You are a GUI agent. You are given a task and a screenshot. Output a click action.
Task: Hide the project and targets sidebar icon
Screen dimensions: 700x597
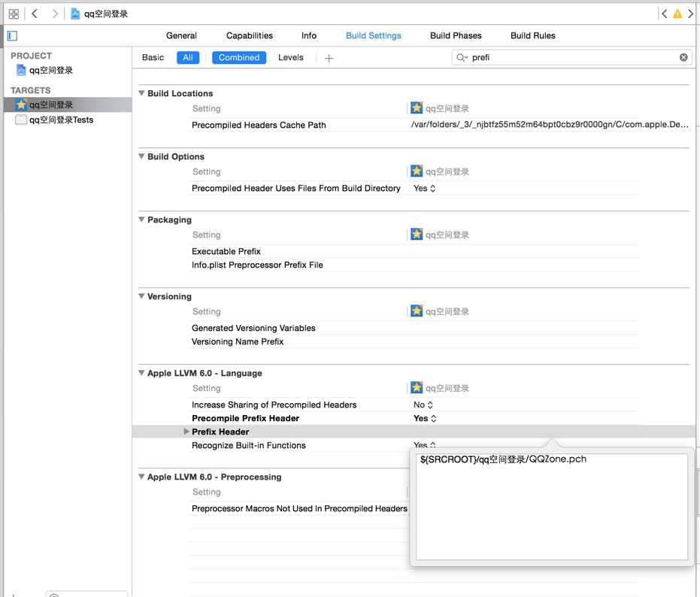tap(13, 36)
